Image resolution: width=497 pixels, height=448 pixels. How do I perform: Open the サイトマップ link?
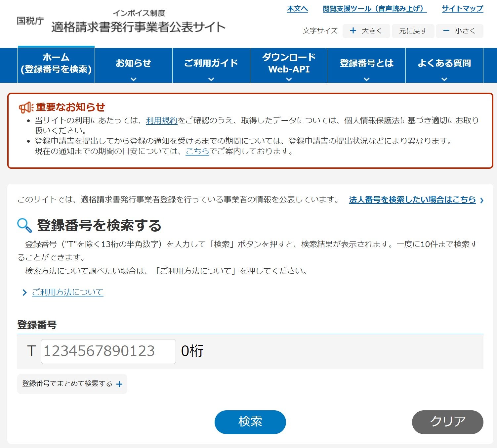(x=462, y=9)
